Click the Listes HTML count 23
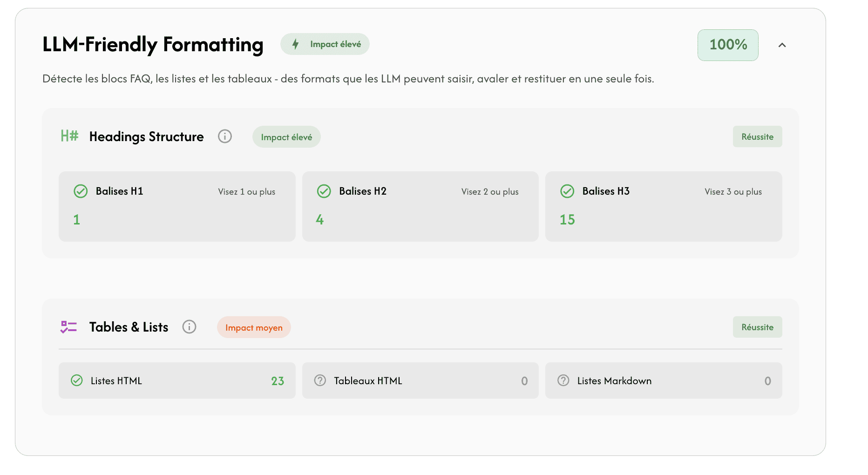Viewport: 868px width, 475px height. 278,381
